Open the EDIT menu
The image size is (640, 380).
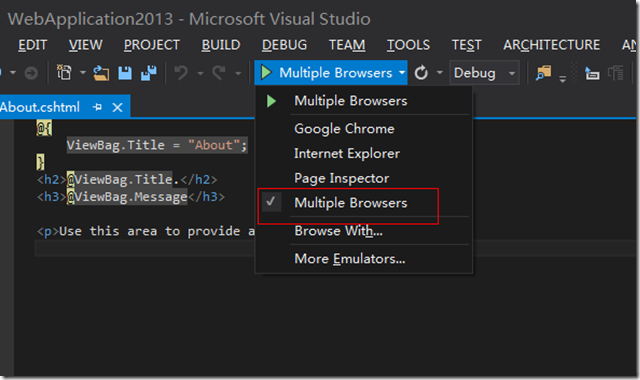[32, 44]
